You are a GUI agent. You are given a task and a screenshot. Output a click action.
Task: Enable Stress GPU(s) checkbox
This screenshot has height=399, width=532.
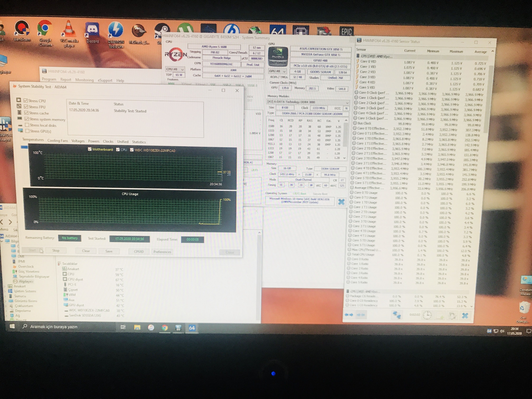[27, 131]
